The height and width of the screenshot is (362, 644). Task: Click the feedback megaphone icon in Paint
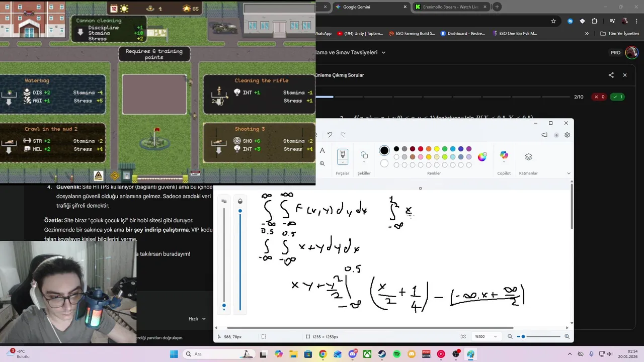[544, 135]
